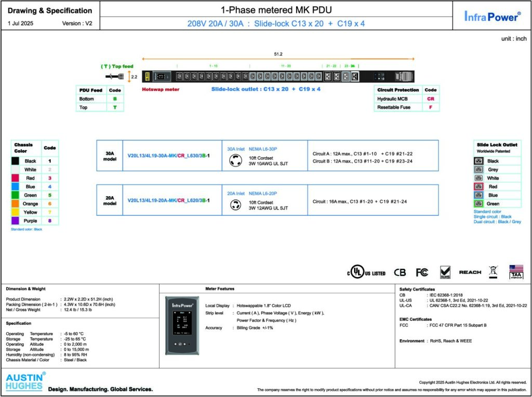Click the '51.2' length dimension label
The width and height of the screenshot is (532, 397).
pyautogui.click(x=278, y=54)
